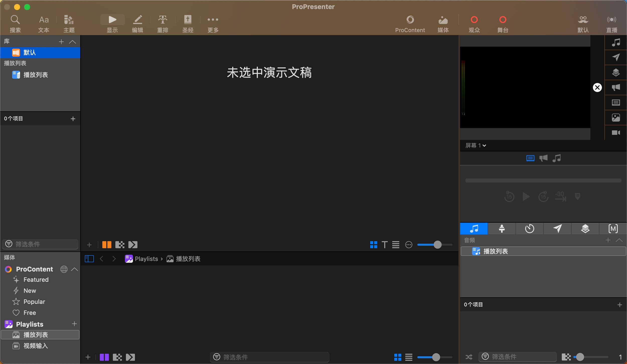Expand the Playlists section in media panel
Image resolution: width=627 pixels, height=364 pixels.
point(29,324)
